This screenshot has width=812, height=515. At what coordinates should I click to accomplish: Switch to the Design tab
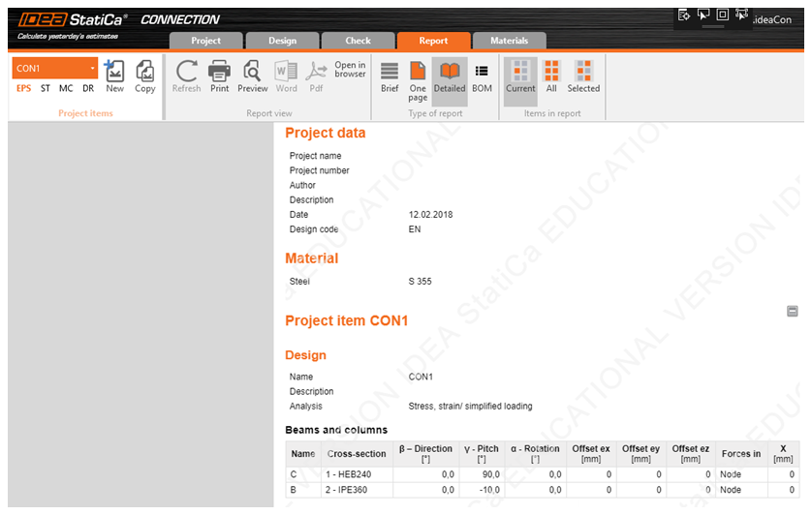(282, 41)
